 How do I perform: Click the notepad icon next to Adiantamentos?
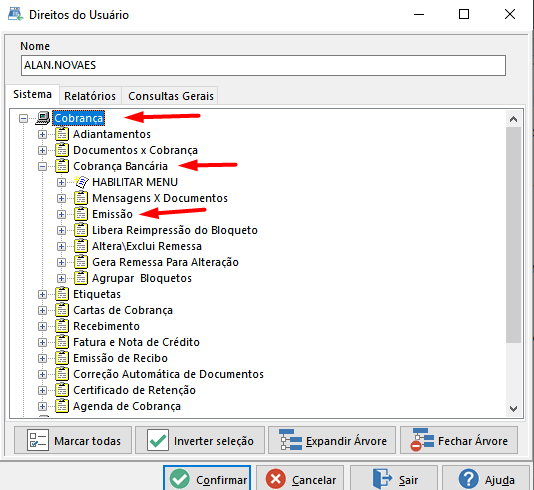(x=62, y=134)
